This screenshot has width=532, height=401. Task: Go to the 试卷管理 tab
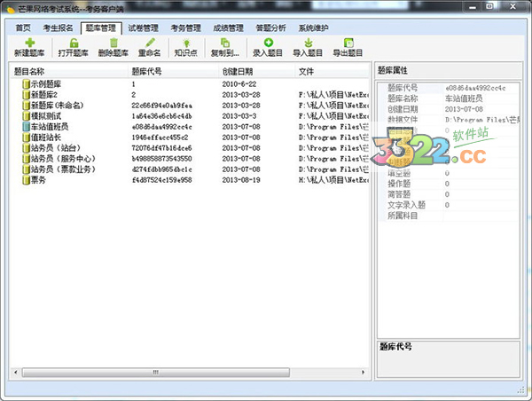[143, 28]
